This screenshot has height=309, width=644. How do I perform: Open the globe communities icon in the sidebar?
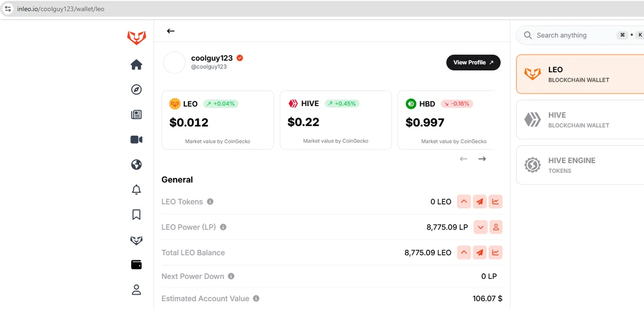tap(136, 165)
